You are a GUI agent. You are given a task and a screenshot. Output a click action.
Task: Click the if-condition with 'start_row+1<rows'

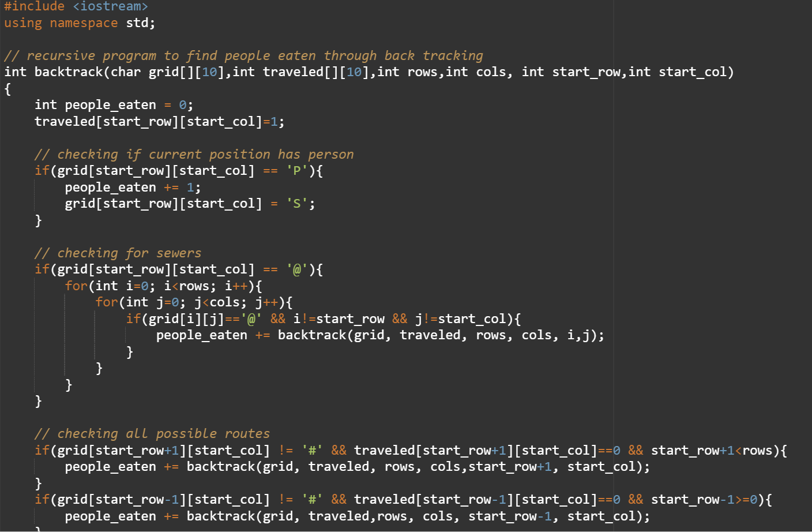click(x=411, y=451)
